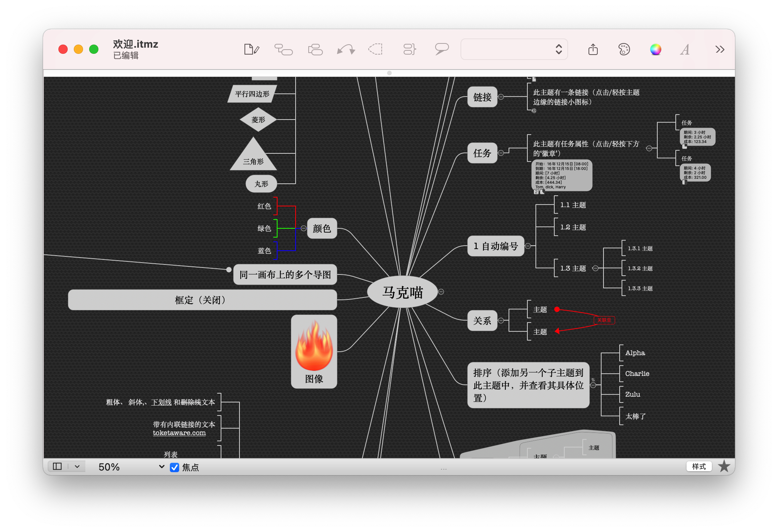The width and height of the screenshot is (778, 532).
Task: Open the share menu icon
Action: point(593,49)
